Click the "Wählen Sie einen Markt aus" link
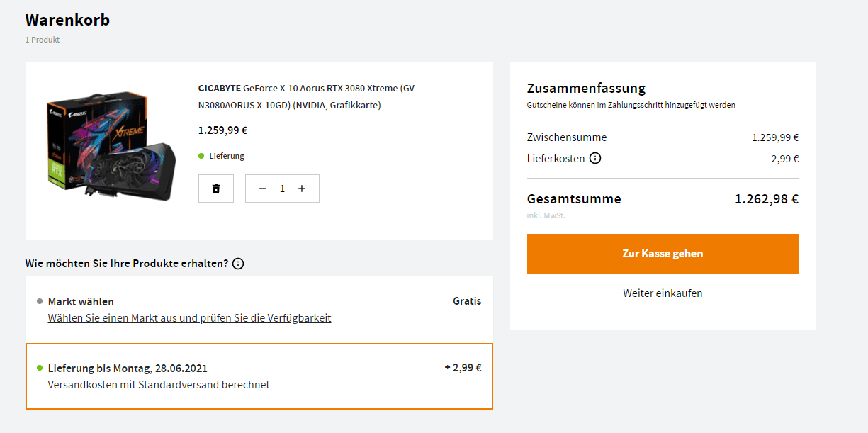 pos(189,318)
